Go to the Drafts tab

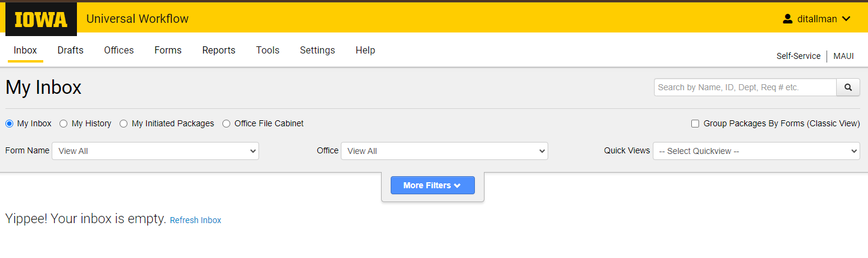pyautogui.click(x=70, y=51)
